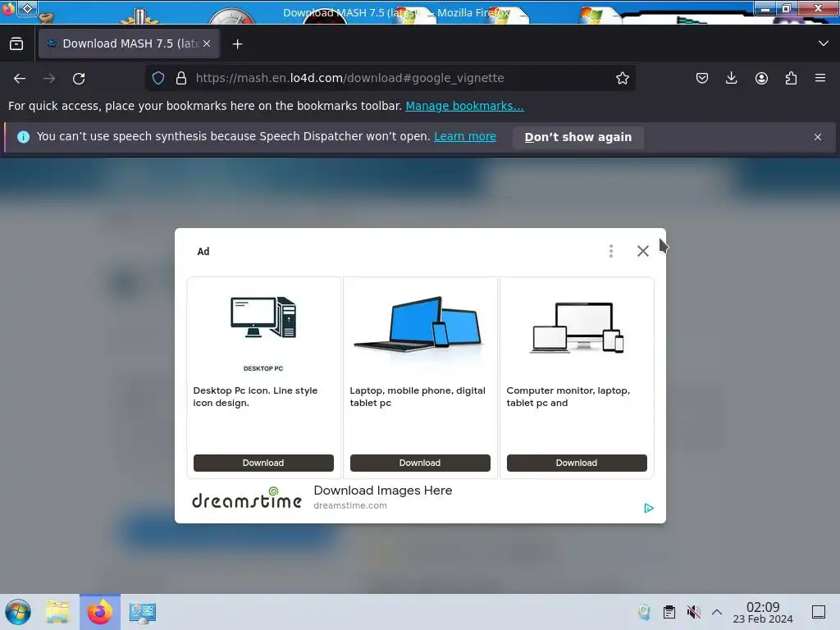840x630 pixels.
Task: Open the Downloads panel
Action: pos(731,78)
